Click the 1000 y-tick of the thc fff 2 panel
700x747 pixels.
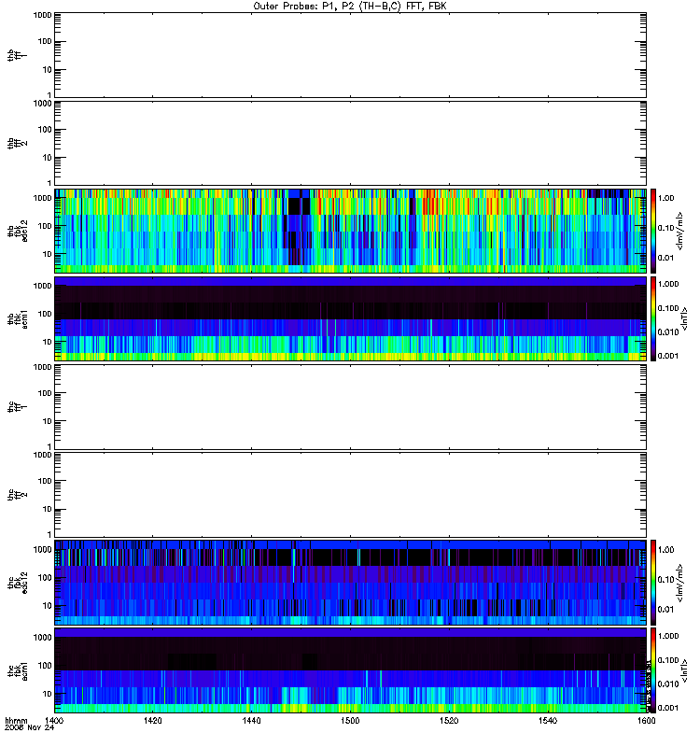coord(42,455)
